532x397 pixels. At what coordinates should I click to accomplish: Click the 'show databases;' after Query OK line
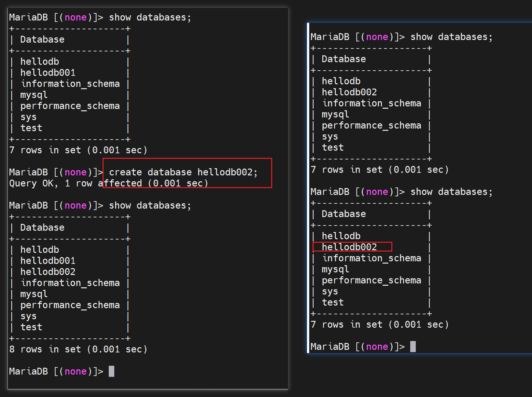pos(150,205)
